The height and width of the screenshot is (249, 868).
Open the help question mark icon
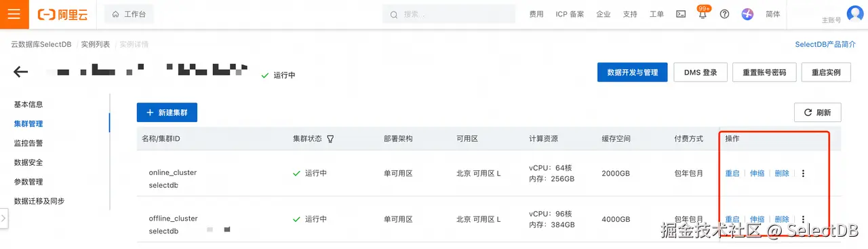tap(724, 14)
